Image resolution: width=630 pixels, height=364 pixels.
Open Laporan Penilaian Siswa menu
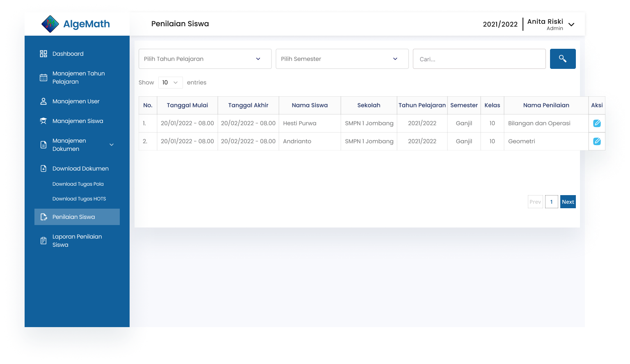(x=77, y=241)
